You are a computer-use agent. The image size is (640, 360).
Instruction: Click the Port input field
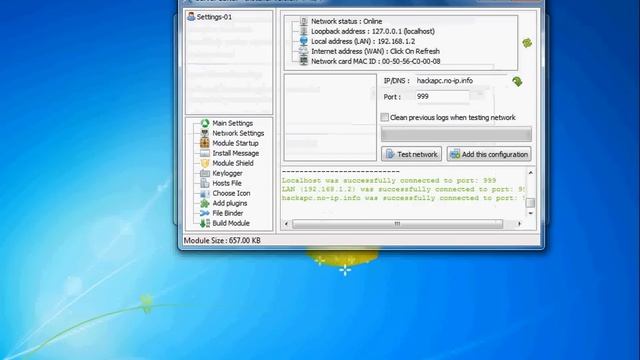442,97
